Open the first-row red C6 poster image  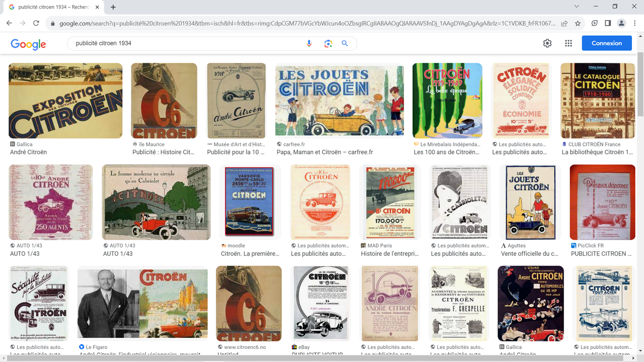click(x=164, y=101)
